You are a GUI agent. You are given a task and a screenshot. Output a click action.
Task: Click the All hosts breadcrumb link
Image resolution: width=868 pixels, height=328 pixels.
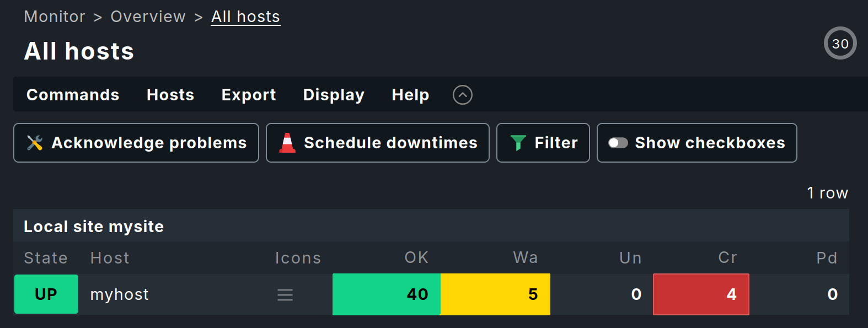pos(245,17)
